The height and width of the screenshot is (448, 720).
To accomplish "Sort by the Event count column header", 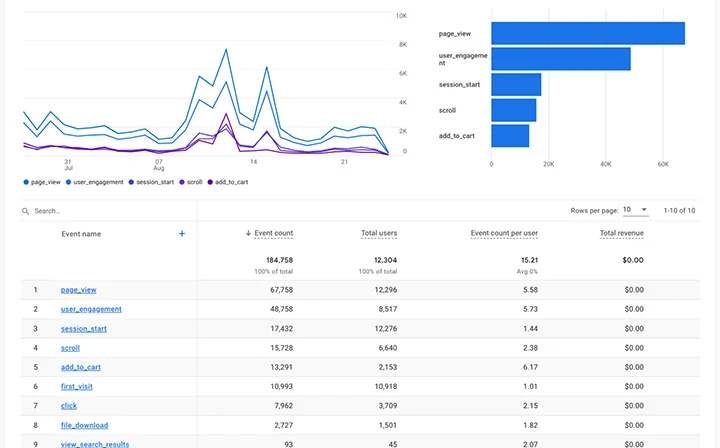I will point(274,233).
